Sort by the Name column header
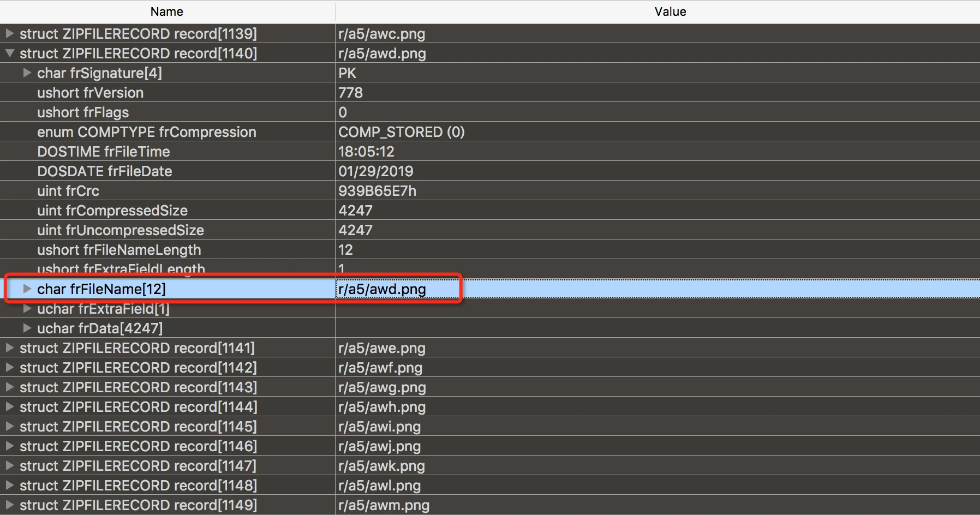Viewport: 980px width, 515px height. pyautogui.click(x=167, y=11)
